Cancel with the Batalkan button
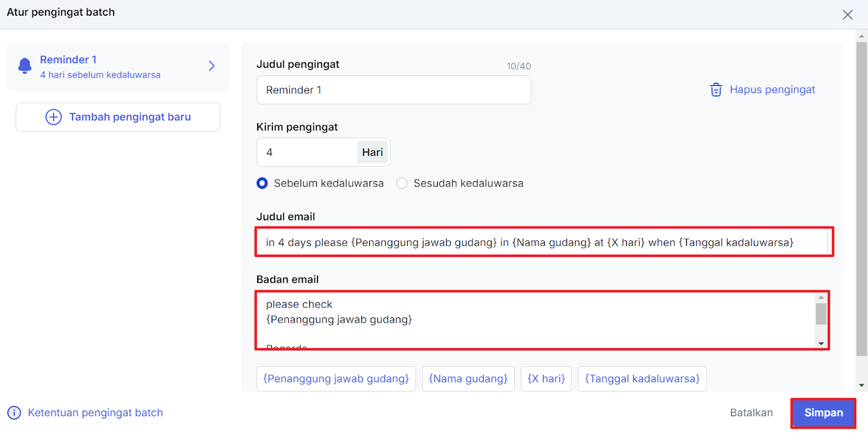 pos(751,413)
